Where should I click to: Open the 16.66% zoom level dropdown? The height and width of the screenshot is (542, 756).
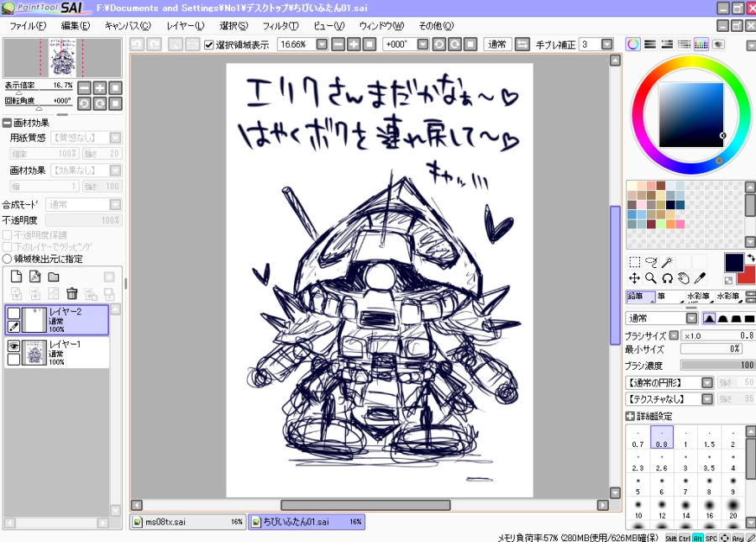coord(322,45)
